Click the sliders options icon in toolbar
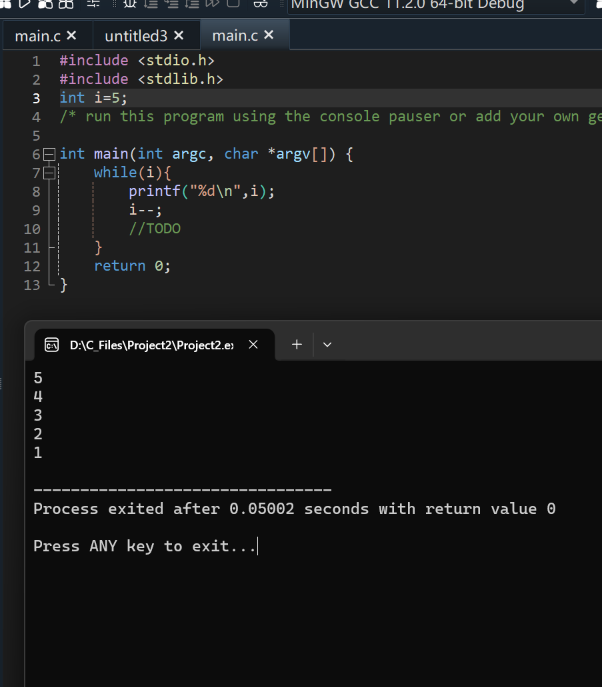This screenshot has width=602, height=687. [93, 4]
